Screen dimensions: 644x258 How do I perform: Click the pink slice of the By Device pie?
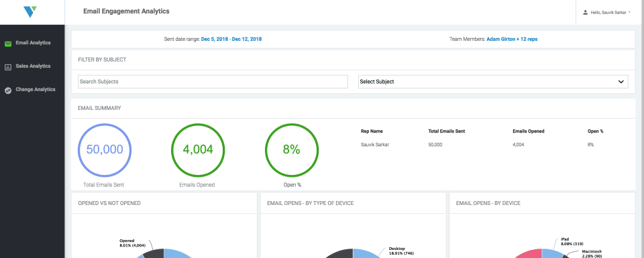[x=530, y=254]
